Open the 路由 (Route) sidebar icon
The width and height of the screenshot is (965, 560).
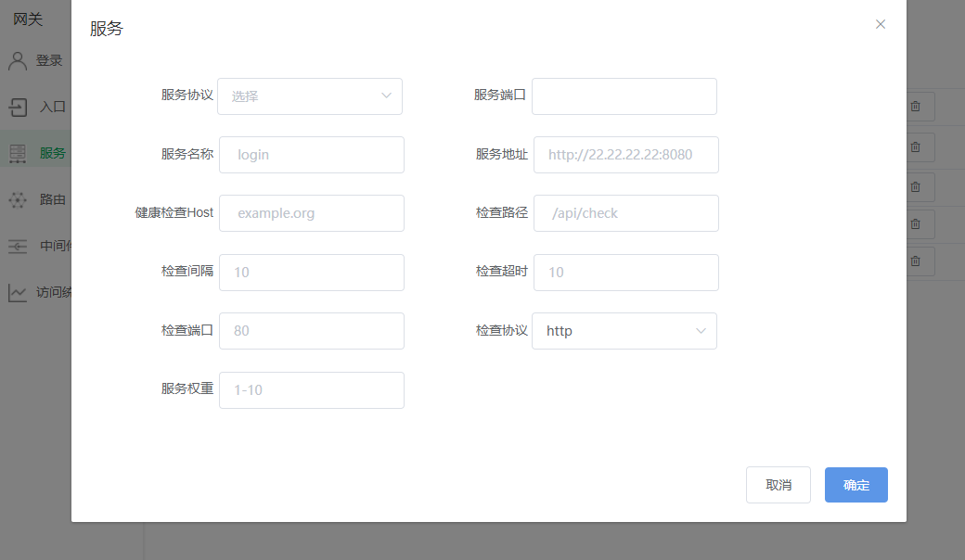17,199
